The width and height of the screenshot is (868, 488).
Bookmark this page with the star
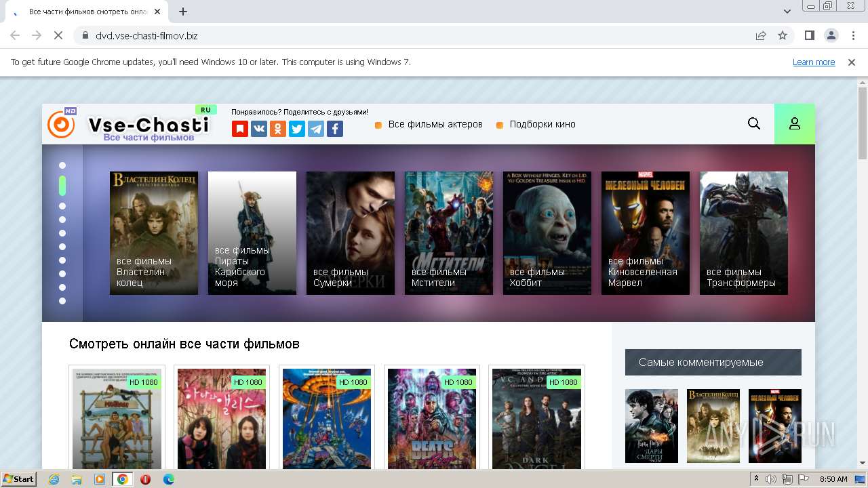coord(783,35)
